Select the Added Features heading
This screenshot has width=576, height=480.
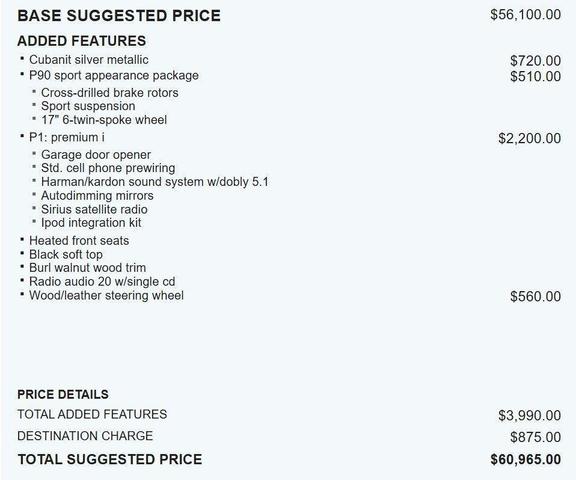pyautogui.click(x=82, y=41)
